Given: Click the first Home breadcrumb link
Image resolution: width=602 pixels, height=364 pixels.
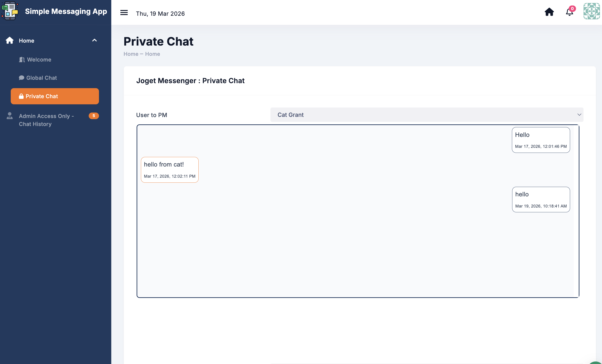Looking at the screenshot, I should coord(131,54).
